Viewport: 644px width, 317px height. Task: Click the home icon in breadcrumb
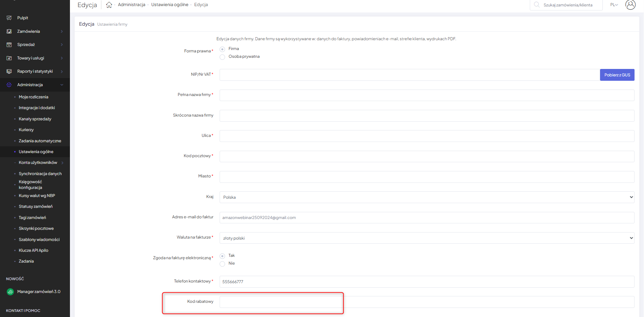pyautogui.click(x=109, y=5)
